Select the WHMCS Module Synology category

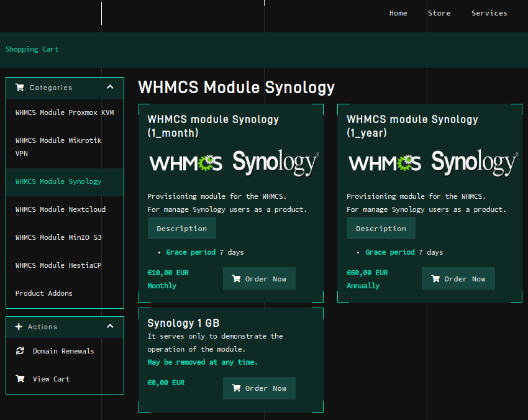pyautogui.click(x=65, y=181)
